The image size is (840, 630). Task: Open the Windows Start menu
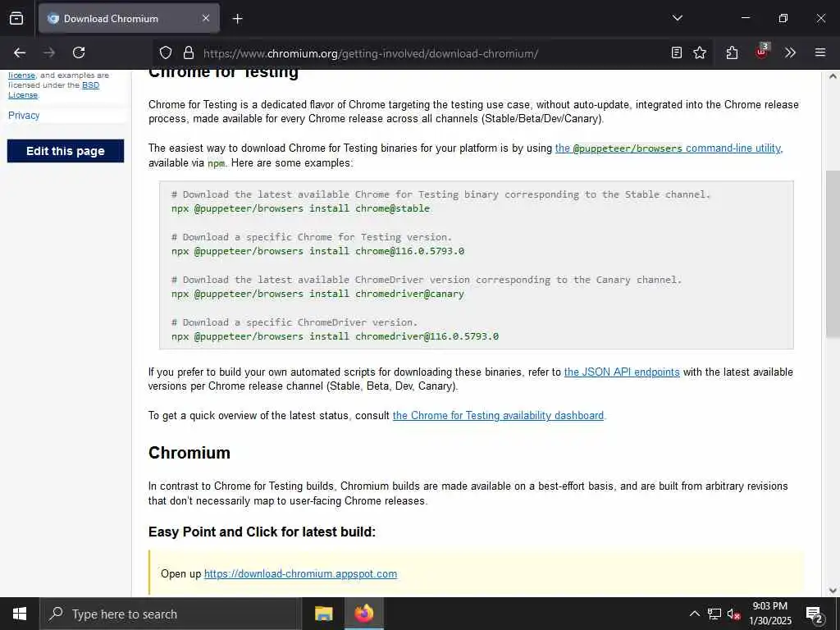[20, 614]
